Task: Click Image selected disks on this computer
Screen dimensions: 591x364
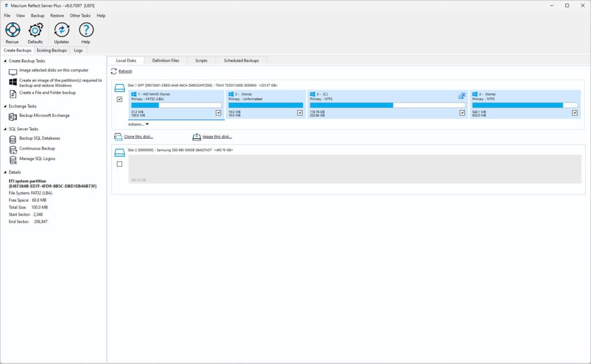Action: click(53, 71)
